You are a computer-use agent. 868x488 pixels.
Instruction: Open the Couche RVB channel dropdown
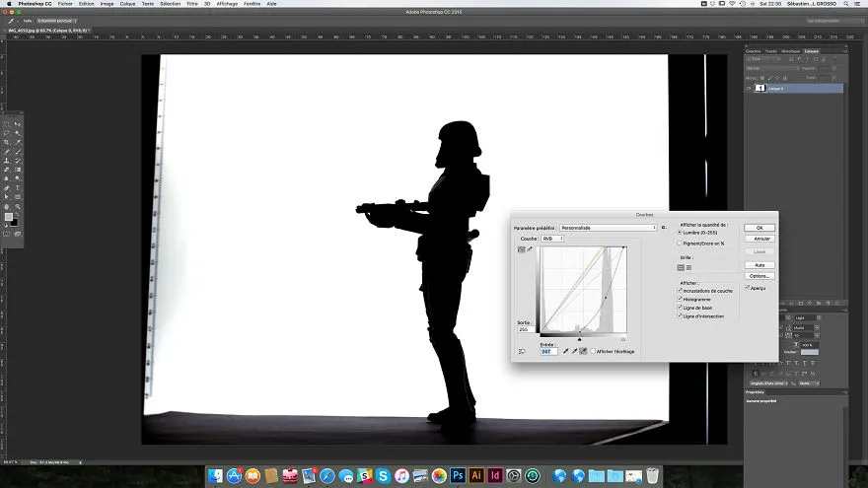pyautogui.click(x=552, y=239)
